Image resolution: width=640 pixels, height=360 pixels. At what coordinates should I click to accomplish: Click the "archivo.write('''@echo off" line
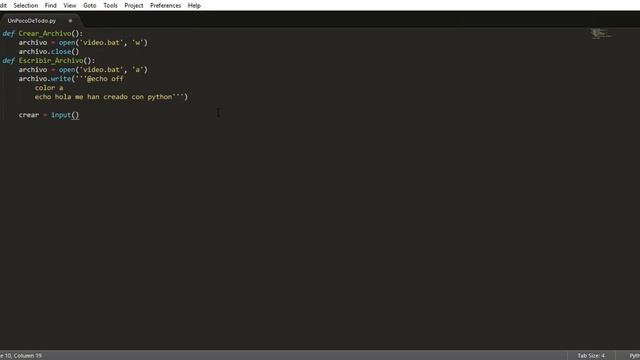[x=71, y=79]
